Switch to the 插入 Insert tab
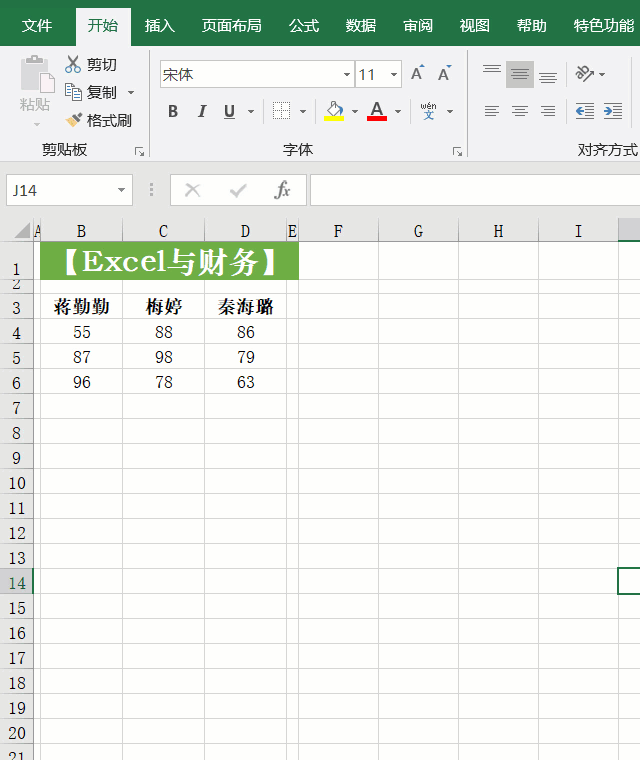Viewport: 640px width, 760px height. 160,25
